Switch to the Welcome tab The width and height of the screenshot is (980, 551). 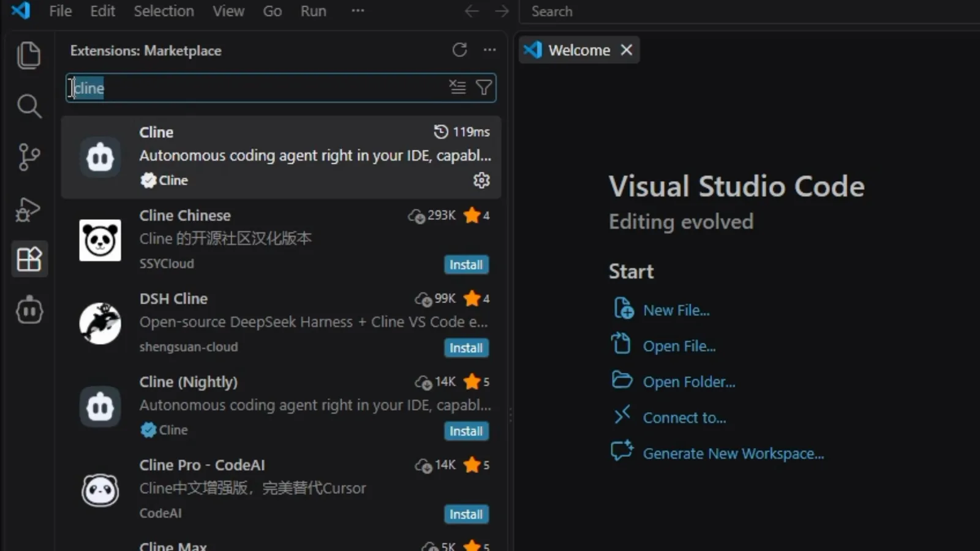click(x=579, y=50)
